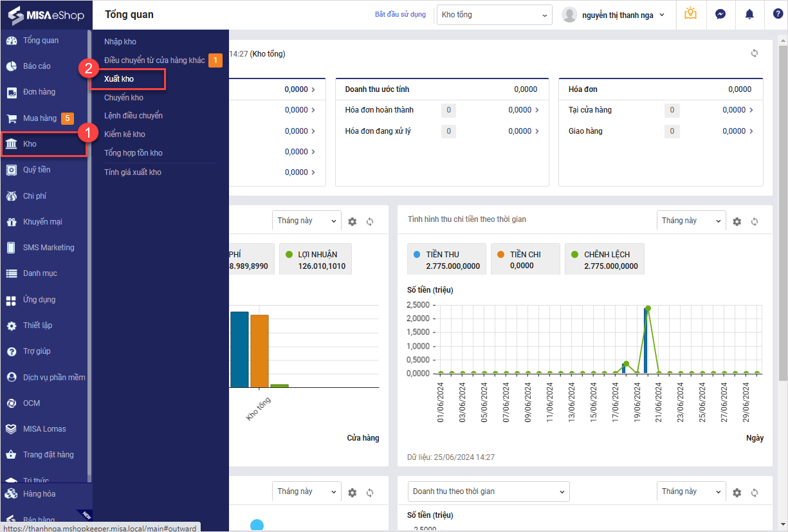Screen dimensions: 788x532
Task: Click the notification bell icon
Action: click(x=749, y=14)
